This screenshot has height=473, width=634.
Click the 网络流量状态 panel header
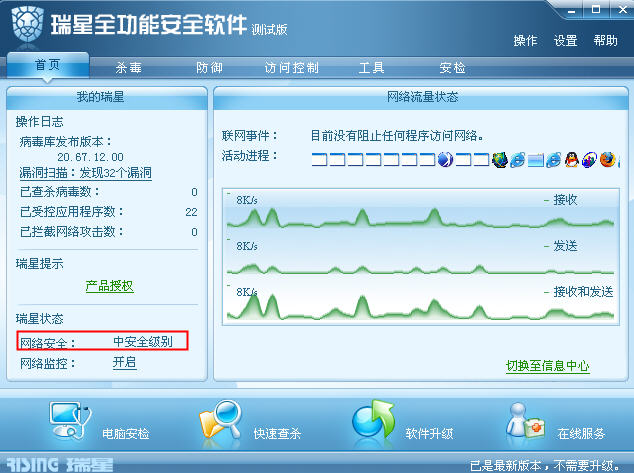click(x=421, y=97)
